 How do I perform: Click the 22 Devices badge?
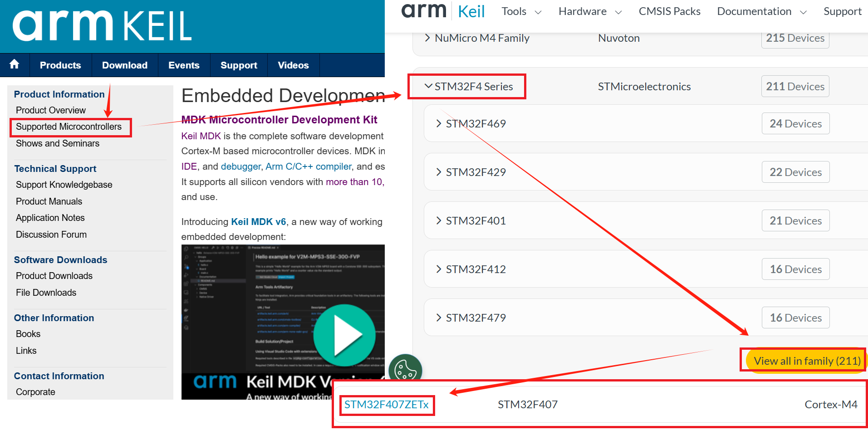pyautogui.click(x=795, y=172)
